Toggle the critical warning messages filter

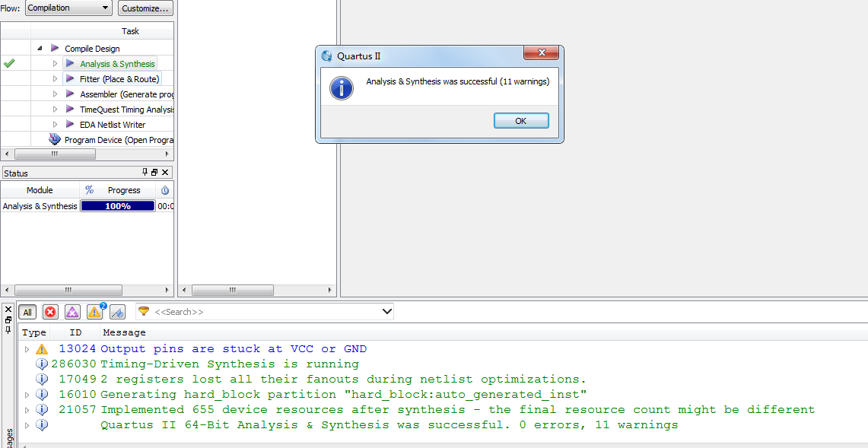click(73, 313)
